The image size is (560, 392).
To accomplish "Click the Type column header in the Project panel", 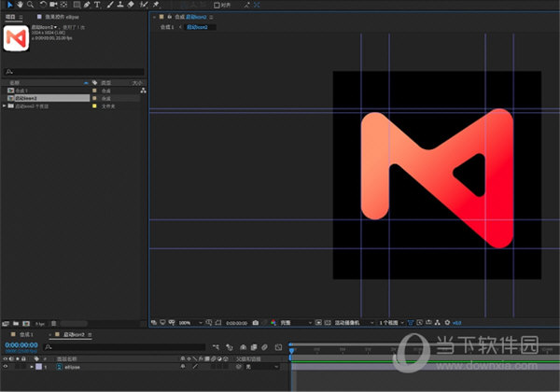I will 105,83.
